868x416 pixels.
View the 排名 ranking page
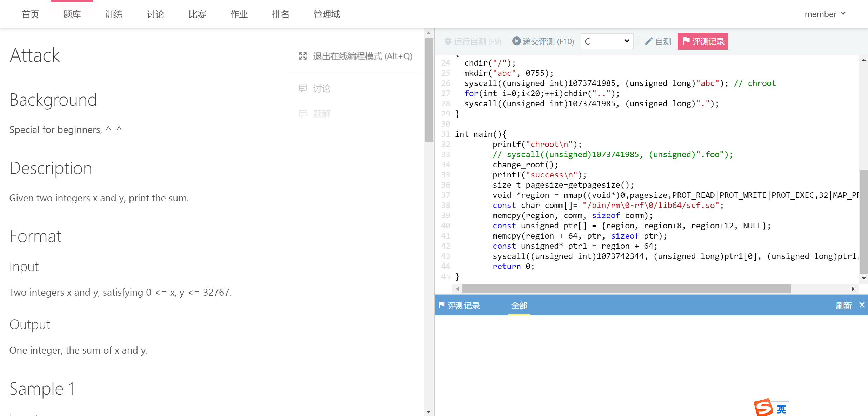(281, 14)
